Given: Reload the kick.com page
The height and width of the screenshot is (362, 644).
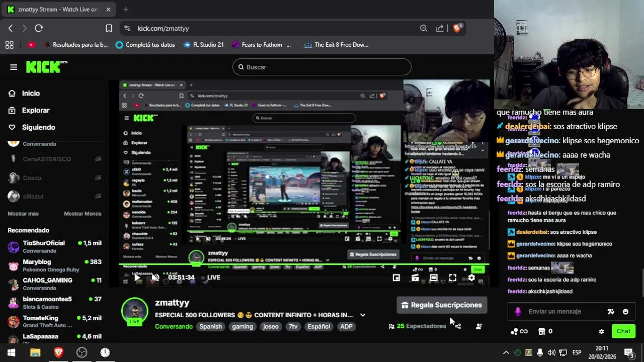Looking at the screenshot, I should click(x=39, y=28).
